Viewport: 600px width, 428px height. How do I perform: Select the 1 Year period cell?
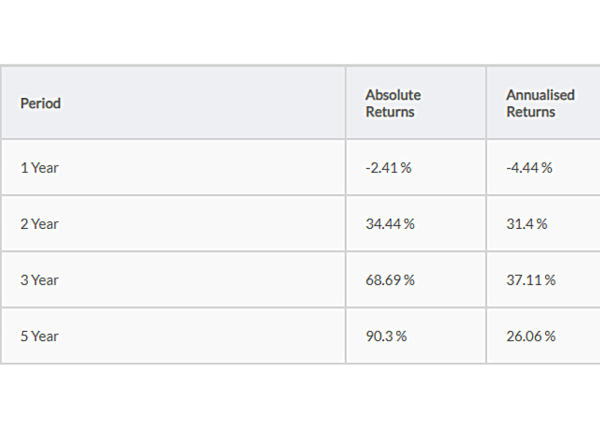[40, 168]
